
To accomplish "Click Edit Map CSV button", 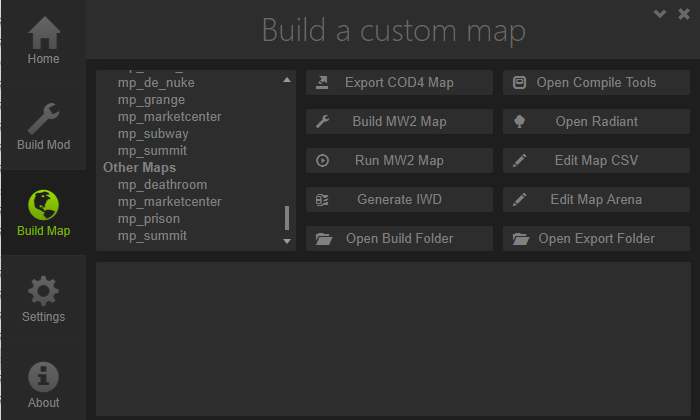I will pyautogui.click(x=596, y=160).
